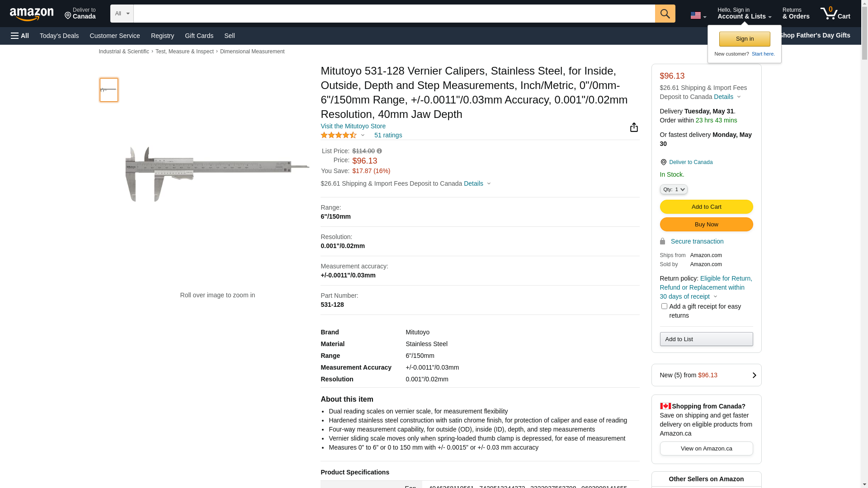Open the shopping cart

[835, 14]
